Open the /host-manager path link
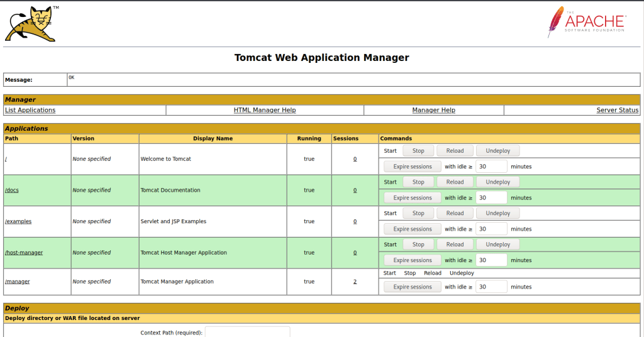The height and width of the screenshot is (337, 644). click(24, 253)
